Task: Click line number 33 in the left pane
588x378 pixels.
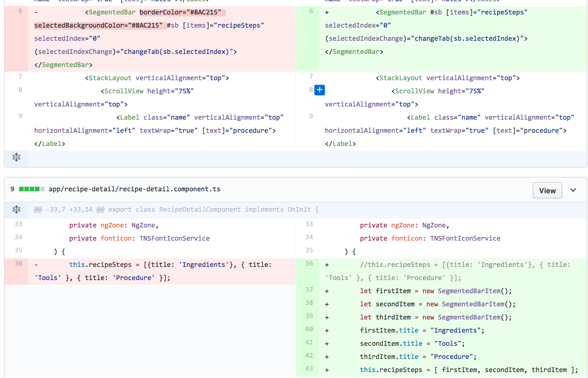Action: click(x=18, y=224)
